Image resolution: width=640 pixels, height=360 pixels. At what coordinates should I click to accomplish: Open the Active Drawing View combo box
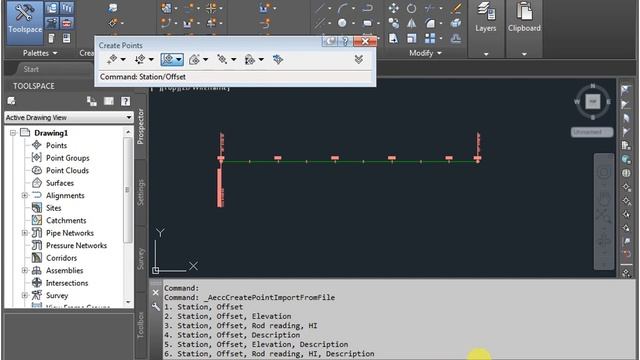(x=69, y=118)
